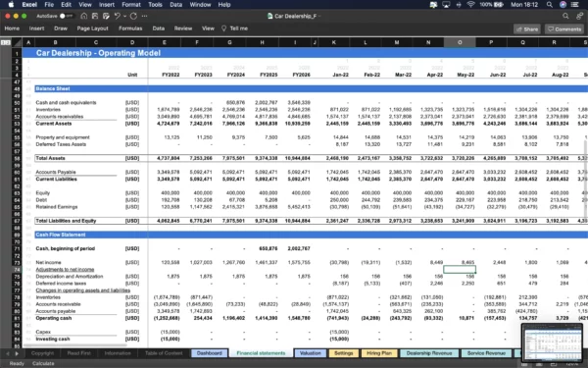Open the more options ellipsis in toolbar
588x368 pixels.
[144, 16]
